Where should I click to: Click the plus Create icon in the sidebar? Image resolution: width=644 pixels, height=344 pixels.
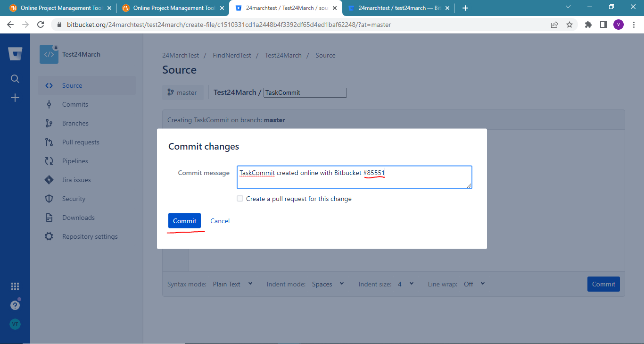click(15, 98)
